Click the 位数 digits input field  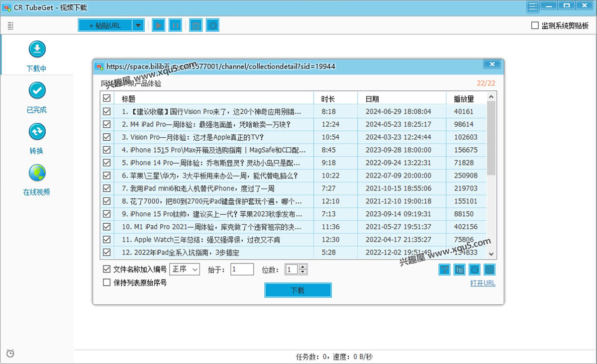pyautogui.click(x=292, y=269)
